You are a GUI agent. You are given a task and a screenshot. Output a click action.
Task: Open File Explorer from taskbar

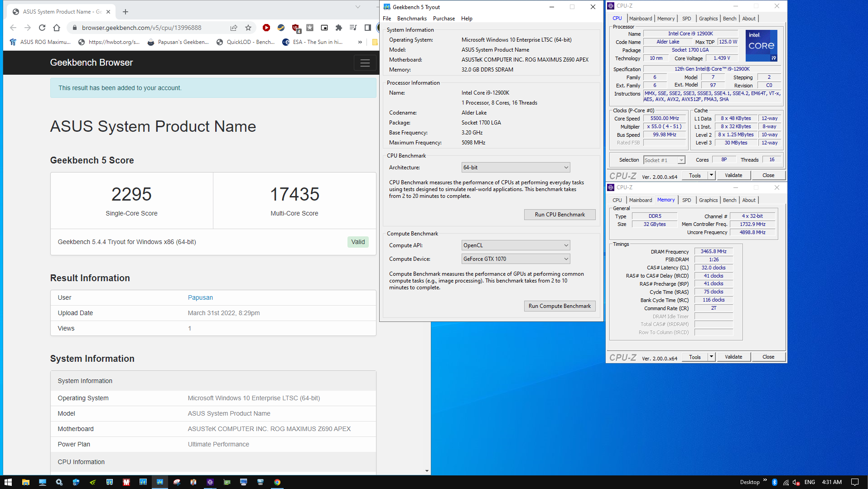(x=26, y=482)
